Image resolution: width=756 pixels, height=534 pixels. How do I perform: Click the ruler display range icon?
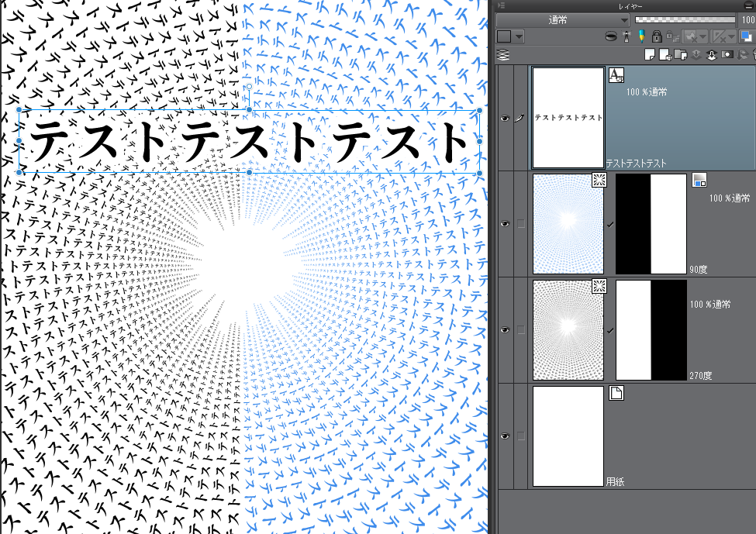(x=720, y=36)
